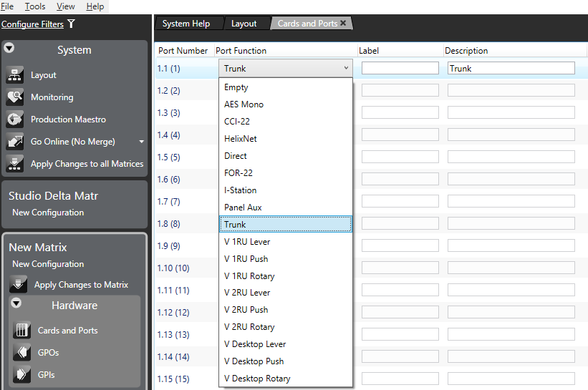Close the Port Function Trunk combo box
Viewport: 588px width, 390px height.
pos(346,69)
